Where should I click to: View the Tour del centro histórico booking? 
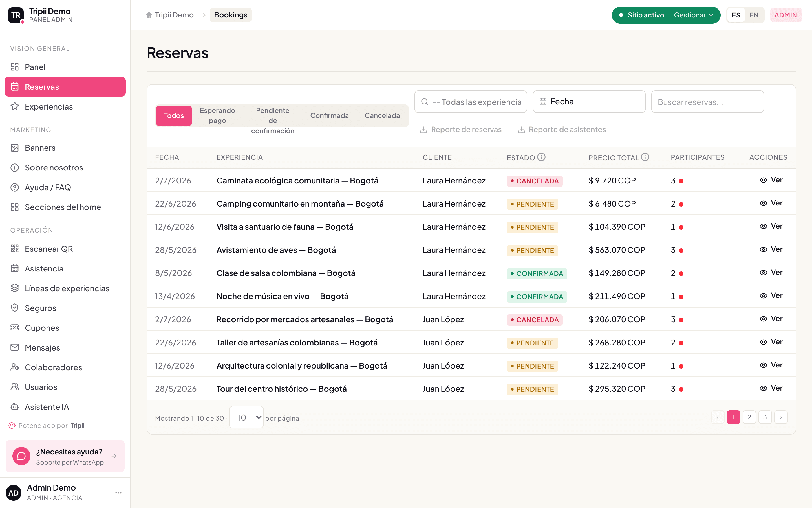771,388
